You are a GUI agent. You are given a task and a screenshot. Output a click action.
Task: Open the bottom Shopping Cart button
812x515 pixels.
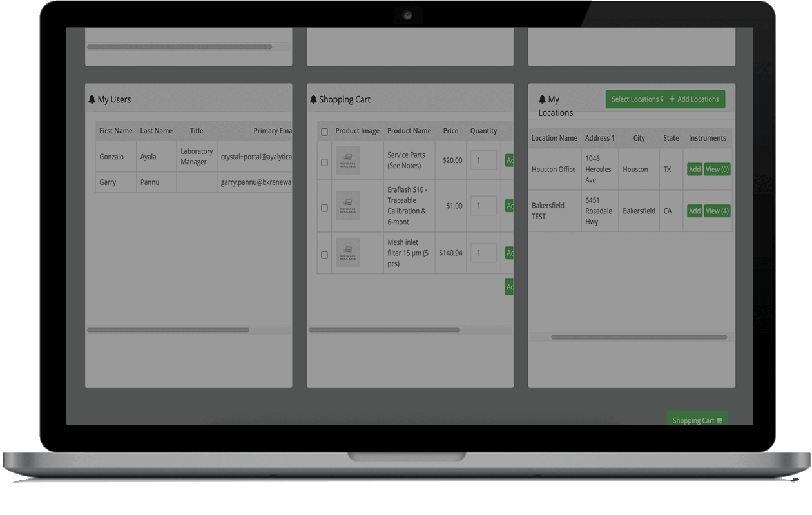pos(697,420)
